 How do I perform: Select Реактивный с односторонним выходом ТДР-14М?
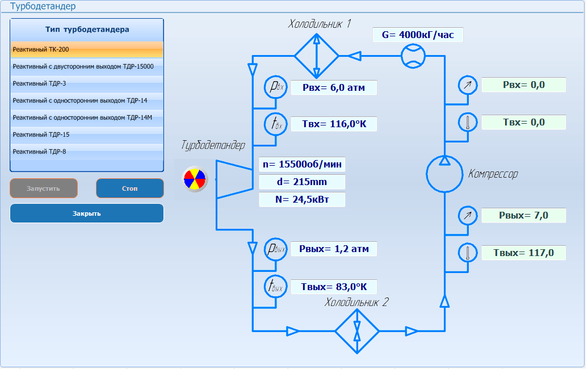click(87, 118)
